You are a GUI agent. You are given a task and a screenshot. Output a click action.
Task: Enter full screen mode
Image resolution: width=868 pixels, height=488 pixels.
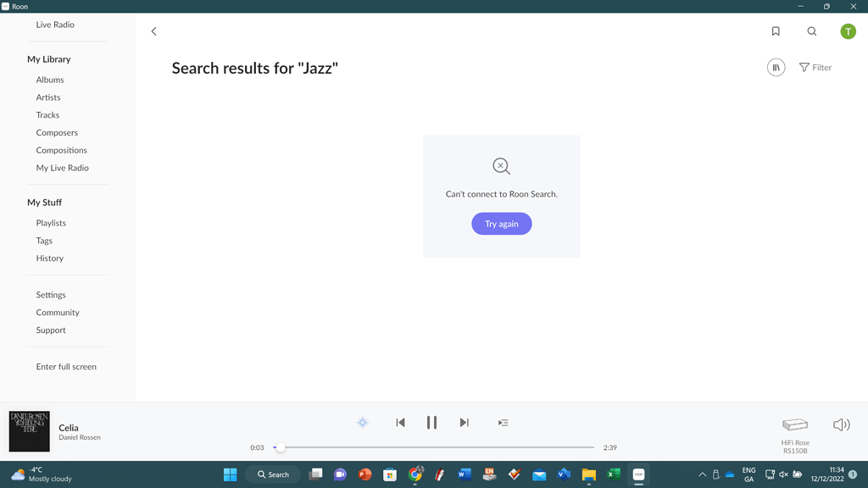pos(65,366)
